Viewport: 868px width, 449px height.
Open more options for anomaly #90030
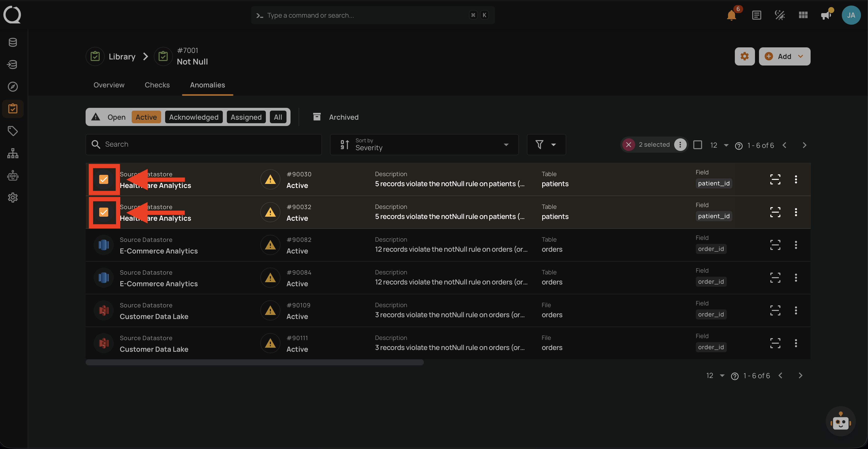795,179
